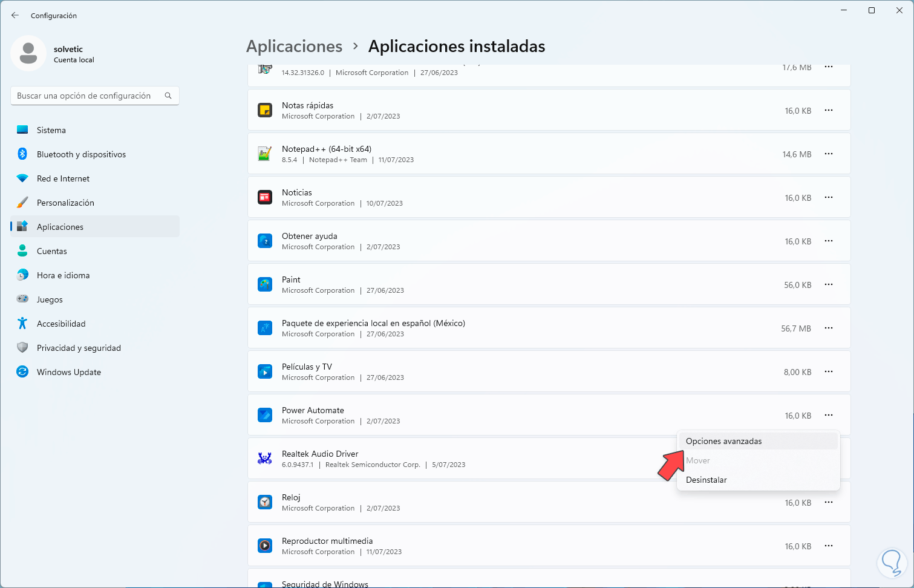This screenshot has width=914, height=588.
Task: Click the Reloj app icon
Action: click(x=265, y=502)
